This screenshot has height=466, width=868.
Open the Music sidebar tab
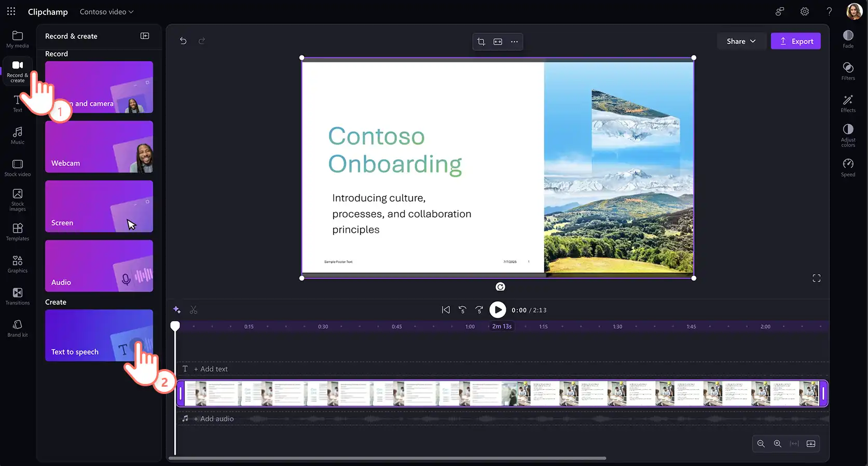point(17,135)
